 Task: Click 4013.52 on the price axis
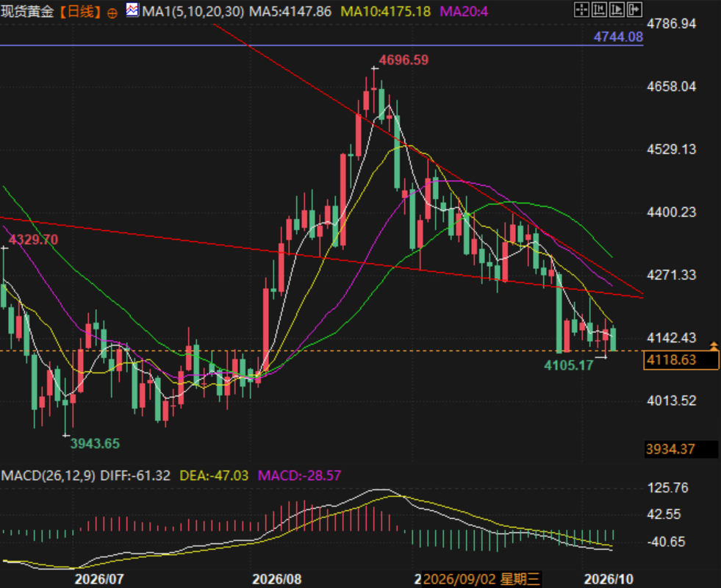(x=671, y=401)
